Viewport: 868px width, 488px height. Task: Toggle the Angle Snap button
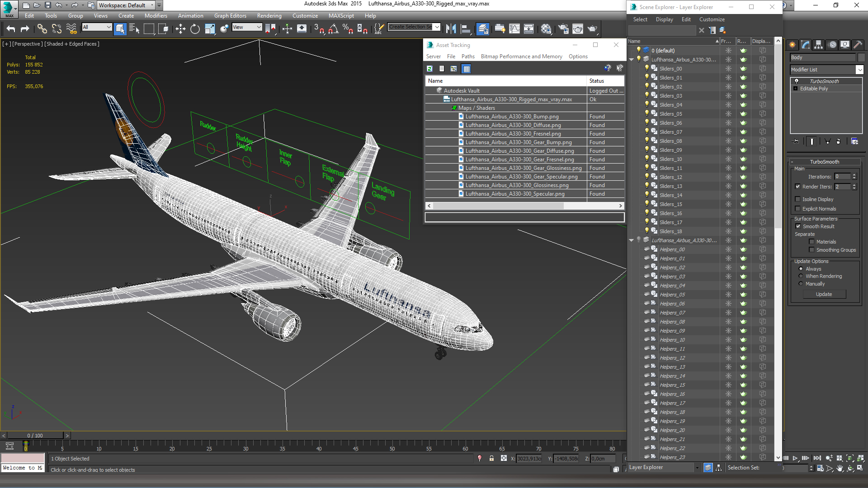pyautogui.click(x=333, y=29)
